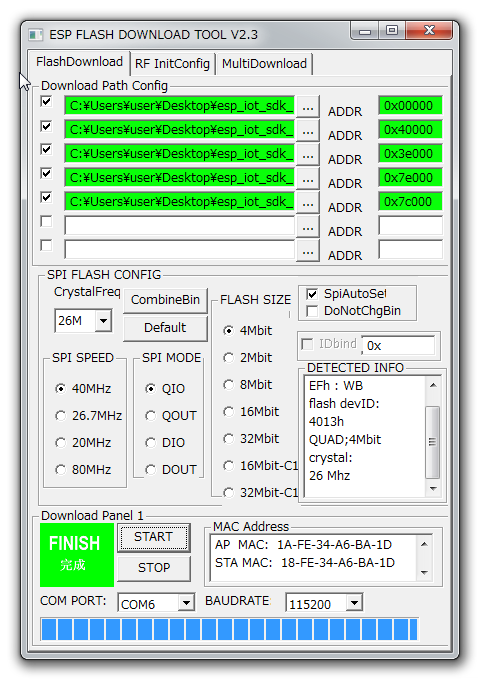Click the first file path field

tap(180, 106)
